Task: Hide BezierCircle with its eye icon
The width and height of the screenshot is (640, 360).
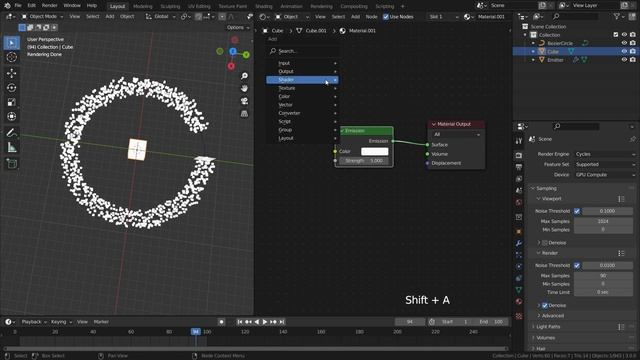Action: (624, 43)
